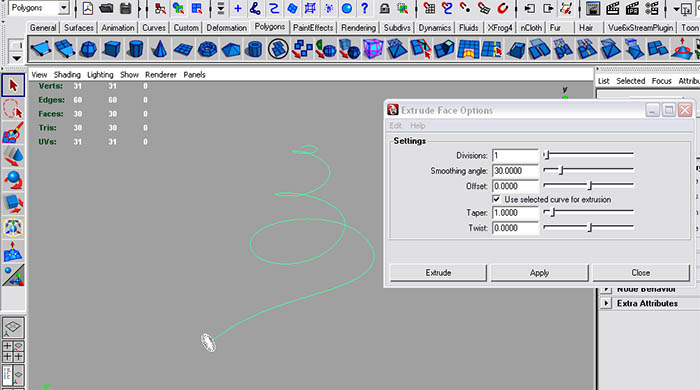This screenshot has width=700, height=390.
Task: Create polygon cube from shelf
Action: click(x=112, y=49)
